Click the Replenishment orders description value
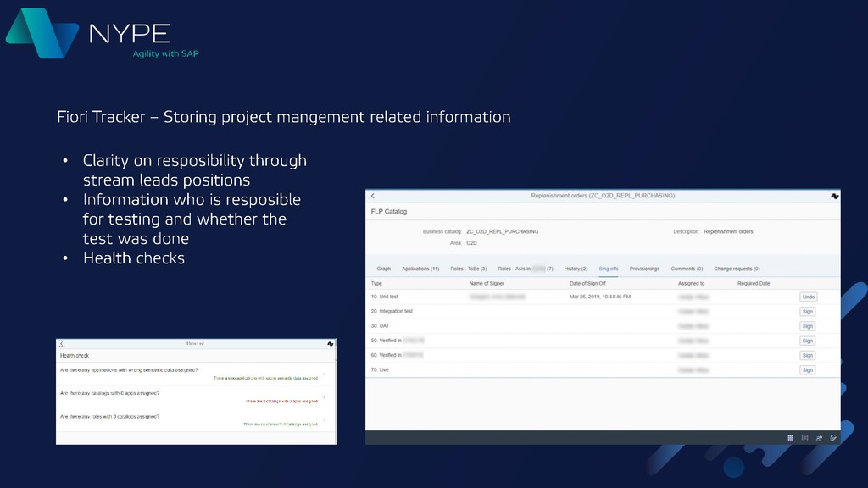The height and width of the screenshot is (488, 868). click(x=728, y=232)
